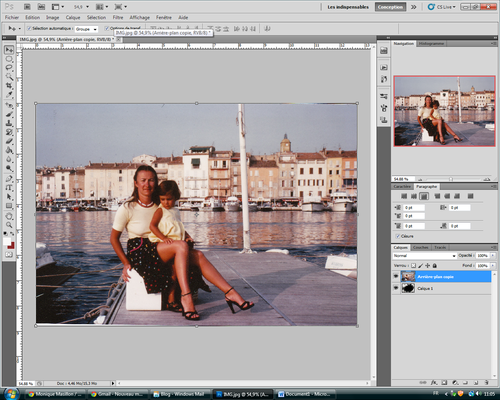Select the Eraser tool
500x400 pixels.
click(9, 141)
